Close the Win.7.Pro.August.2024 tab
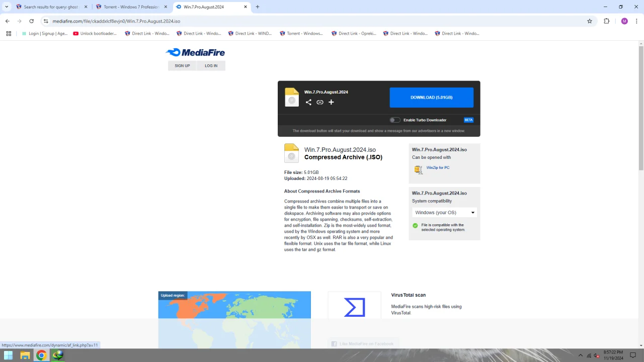Image resolution: width=644 pixels, height=362 pixels. [246, 7]
